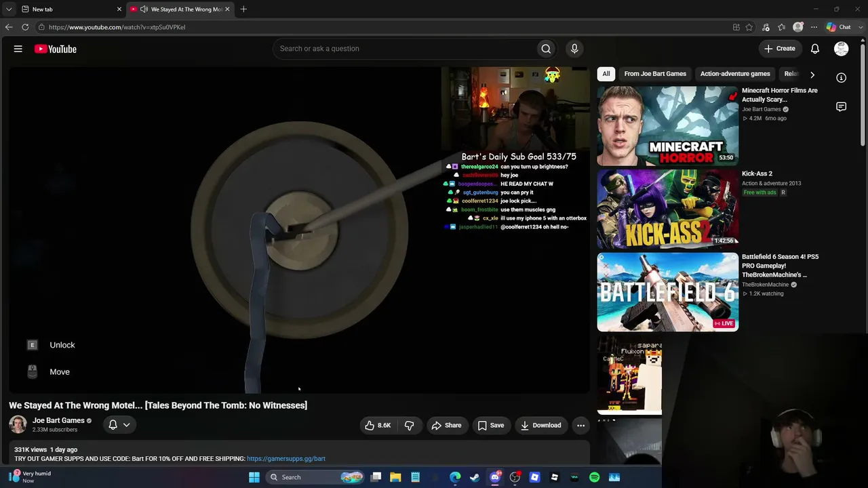Like the video with 8.6K likes
Viewport: 868px width, 488px height.
point(378,426)
